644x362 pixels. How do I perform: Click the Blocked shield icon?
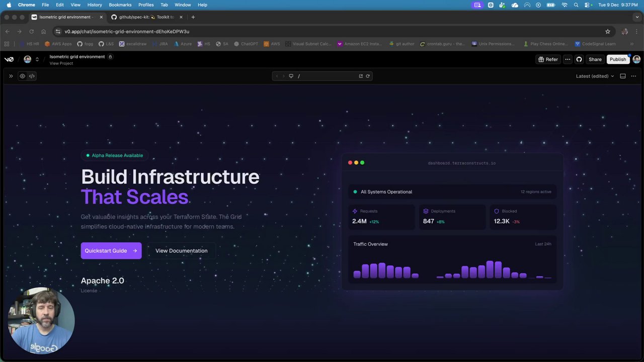[497, 211]
